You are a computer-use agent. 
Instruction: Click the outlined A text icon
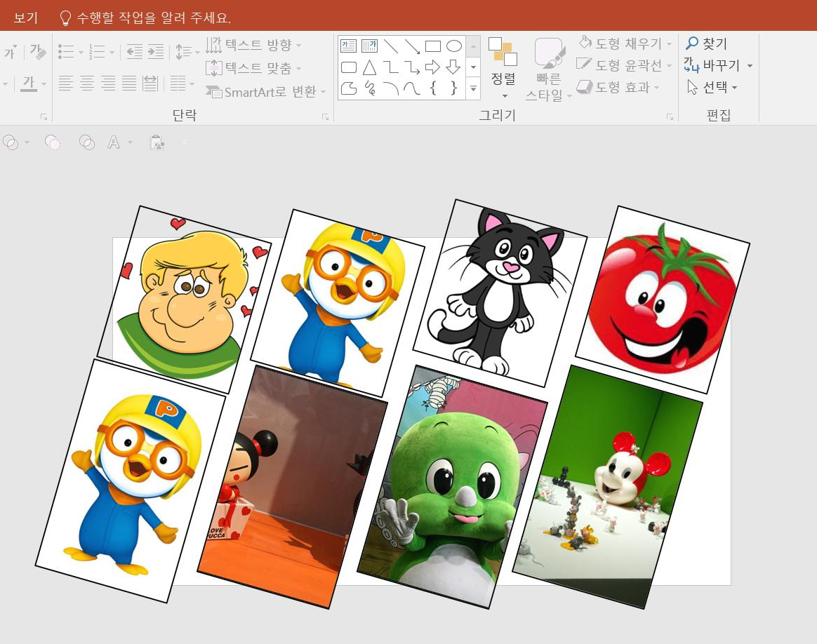pos(114,142)
